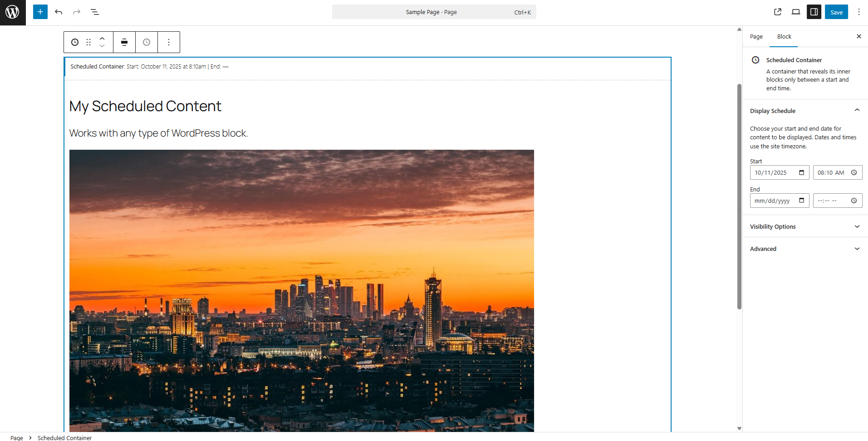
Task: Save the page
Action: 836,12
